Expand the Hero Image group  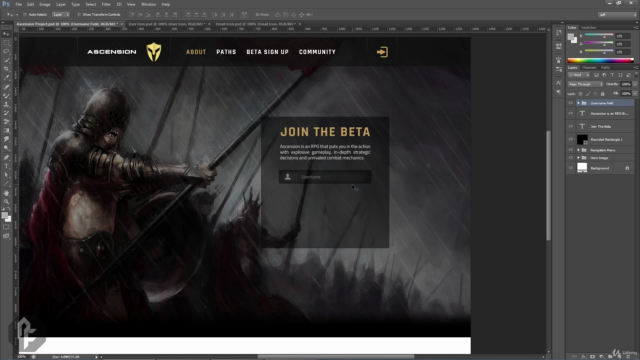578,158
